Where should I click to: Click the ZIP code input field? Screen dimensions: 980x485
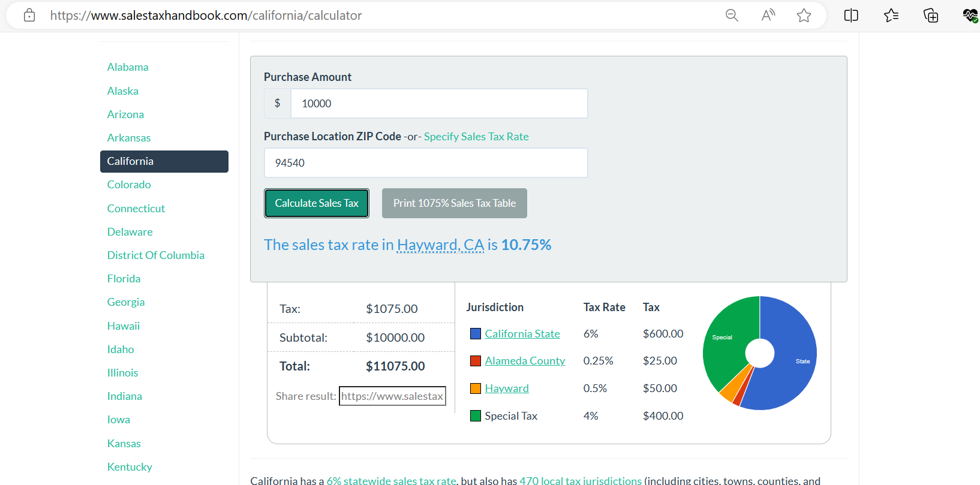[x=426, y=163]
